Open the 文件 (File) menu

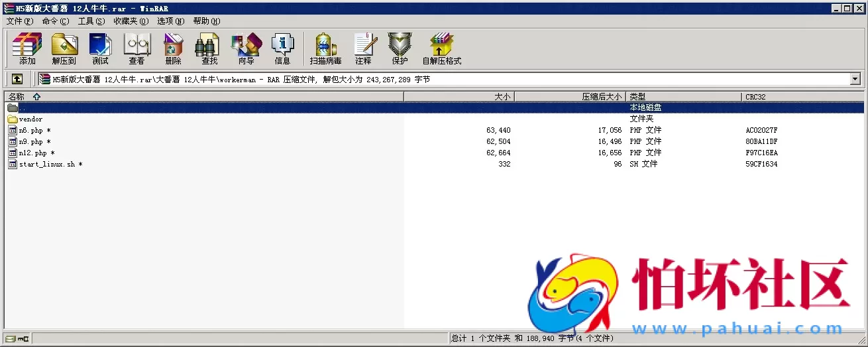click(x=19, y=21)
